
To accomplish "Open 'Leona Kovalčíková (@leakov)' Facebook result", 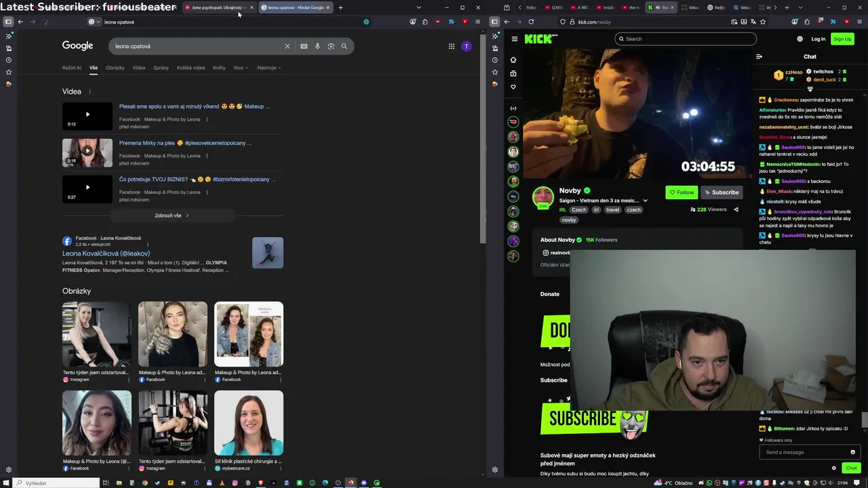I will point(106,253).
